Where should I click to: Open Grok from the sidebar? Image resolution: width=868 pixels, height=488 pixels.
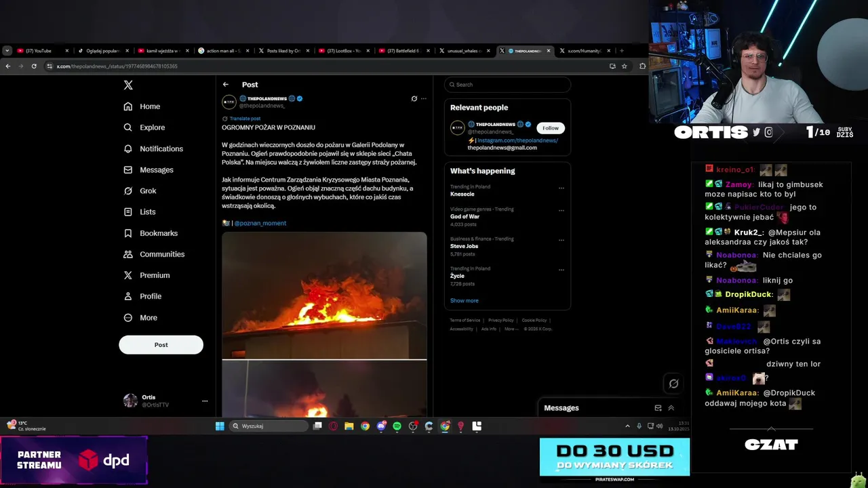140,191
